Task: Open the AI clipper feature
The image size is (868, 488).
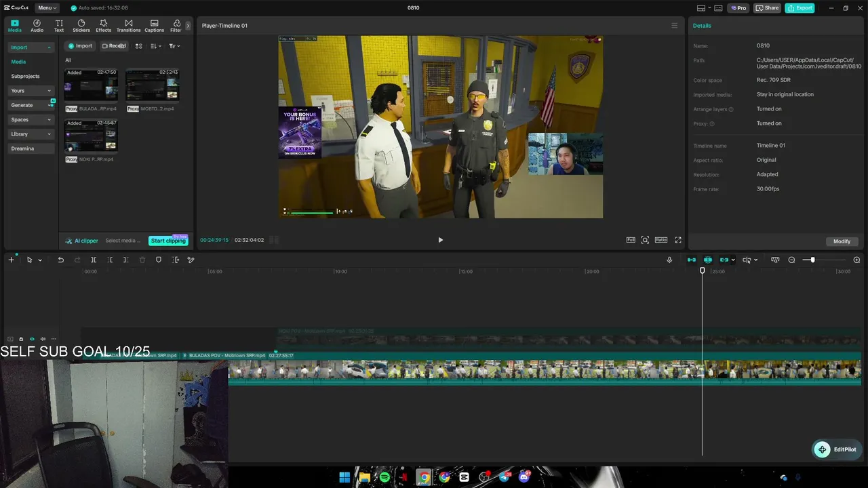Action: (82, 241)
